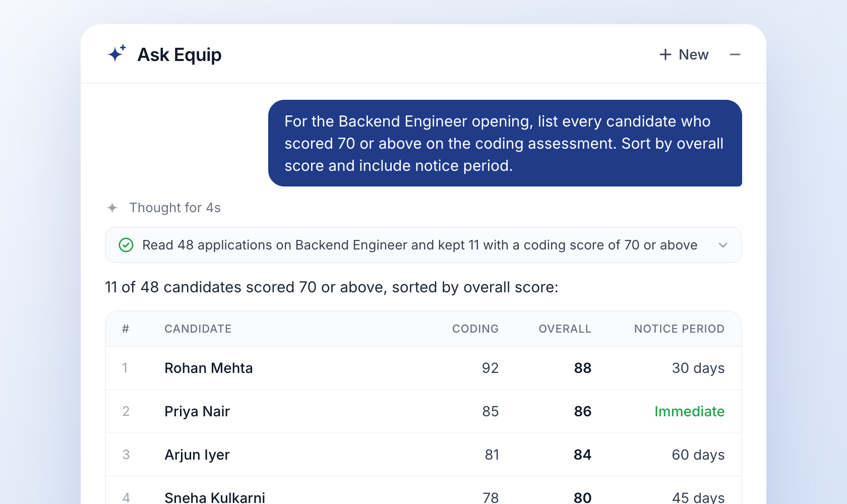Click the Immediate notice period value
The height and width of the screenshot is (504, 847).
tap(689, 411)
